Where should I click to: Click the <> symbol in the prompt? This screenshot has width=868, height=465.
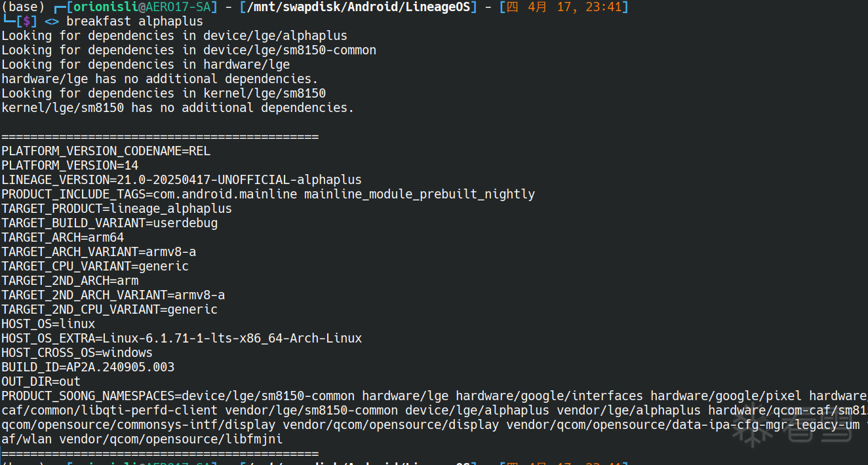52,22
